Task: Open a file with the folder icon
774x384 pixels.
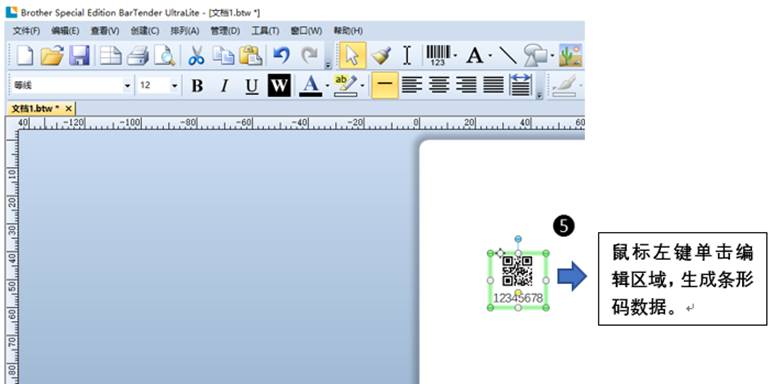Action: point(52,55)
